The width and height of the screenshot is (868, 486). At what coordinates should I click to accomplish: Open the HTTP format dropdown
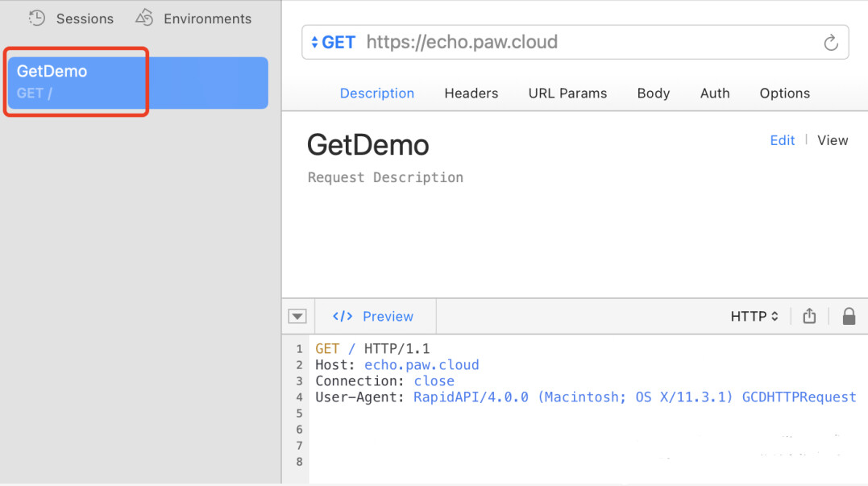point(754,317)
